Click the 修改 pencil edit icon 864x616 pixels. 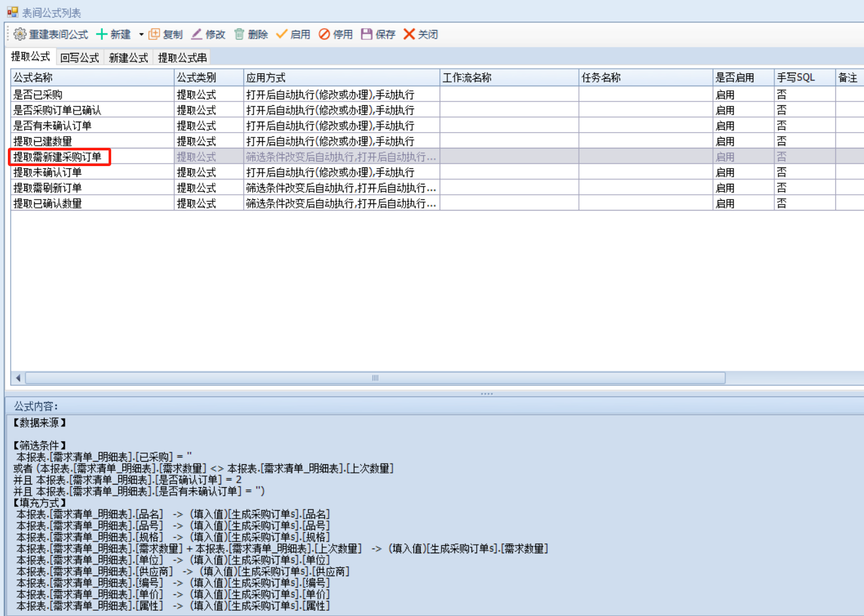[x=196, y=34]
